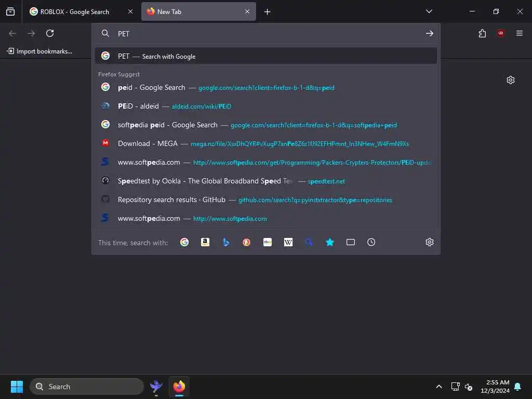Switch to ROBLOX - Google Search tab

point(81,11)
